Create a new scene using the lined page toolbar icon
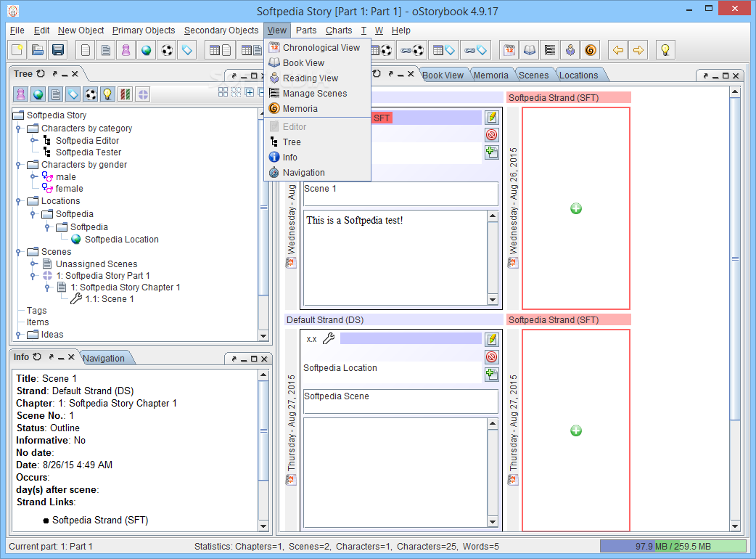The height and width of the screenshot is (559, 756). 106,49
